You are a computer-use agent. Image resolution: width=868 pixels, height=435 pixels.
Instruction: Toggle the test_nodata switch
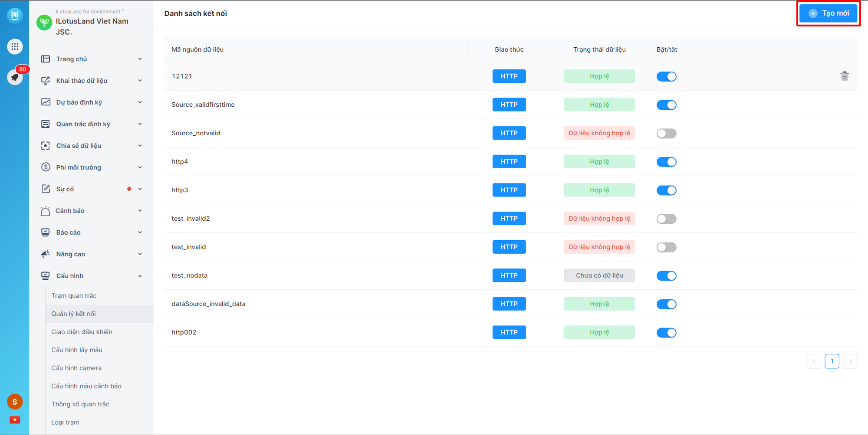coord(667,276)
